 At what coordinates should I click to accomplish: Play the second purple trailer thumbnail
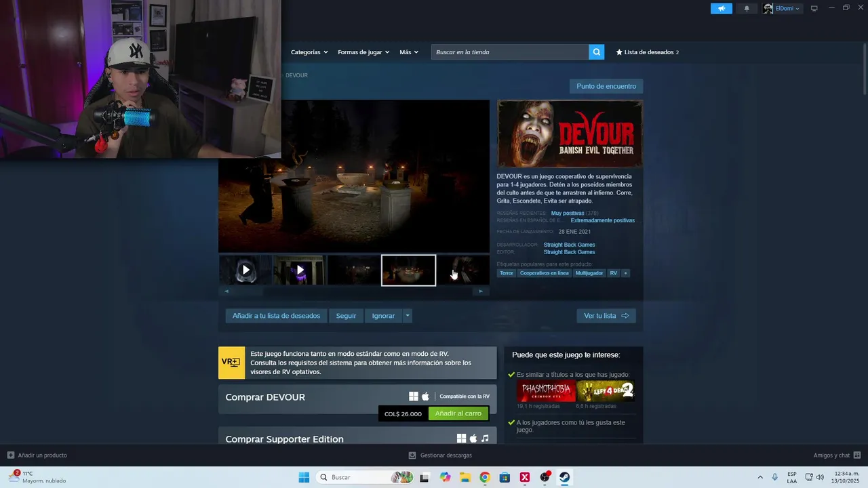[300, 270]
